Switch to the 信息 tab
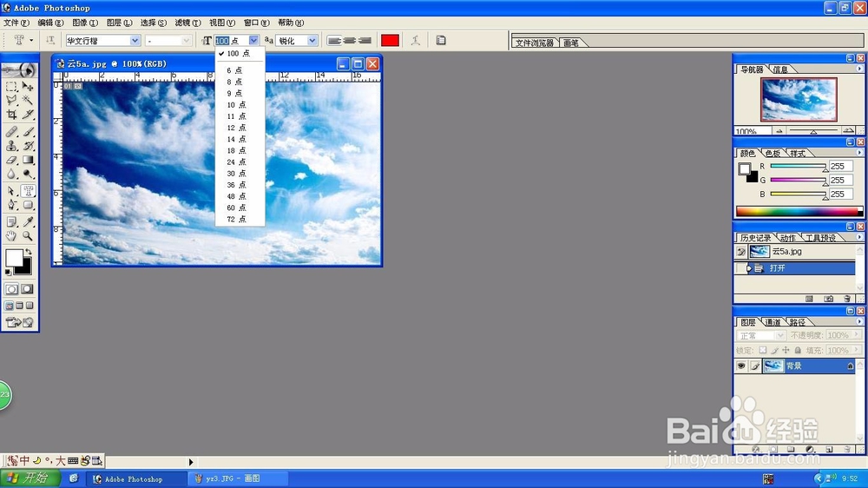Image resolution: width=868 pixels, height=488 pixels. (x=780, y=69)
